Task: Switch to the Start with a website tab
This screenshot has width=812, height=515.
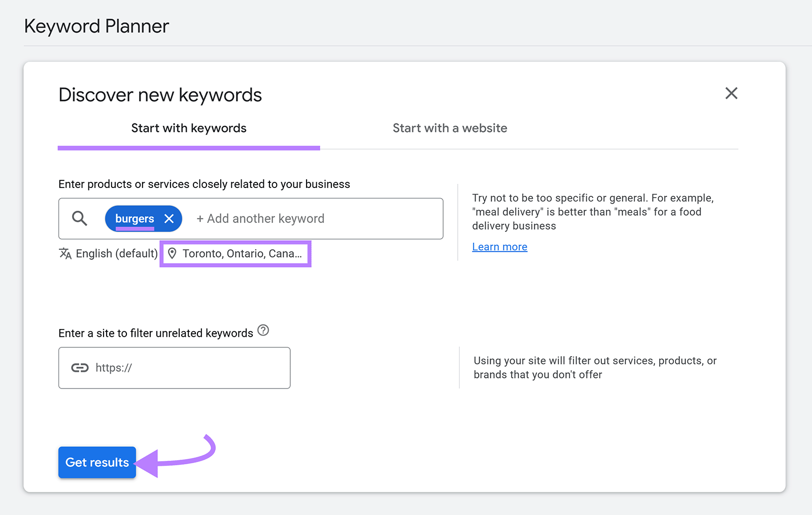Action: click(x=450, y=128)
